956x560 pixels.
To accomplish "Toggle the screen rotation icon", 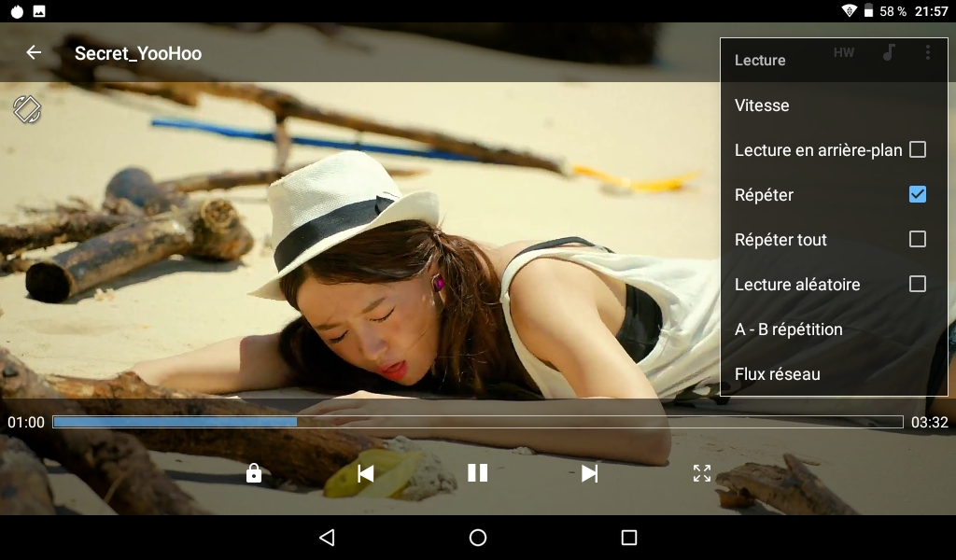I will pos(27,109).
